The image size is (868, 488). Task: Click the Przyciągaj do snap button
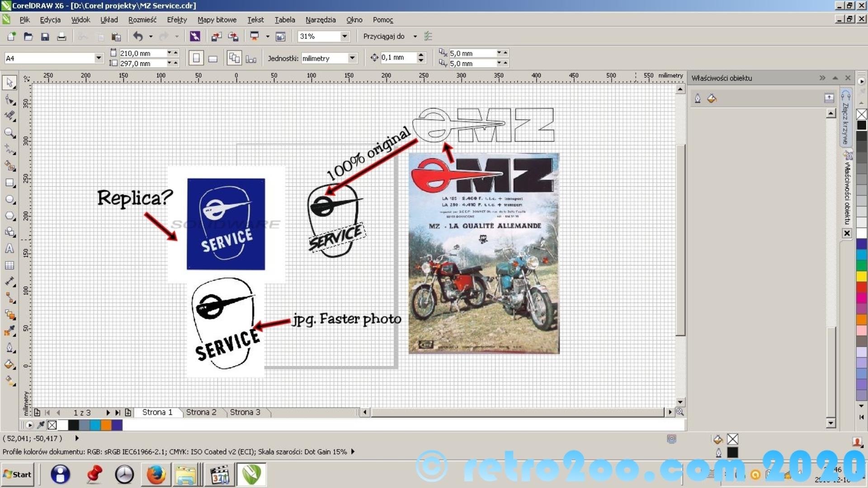click(x=384, y=36)
